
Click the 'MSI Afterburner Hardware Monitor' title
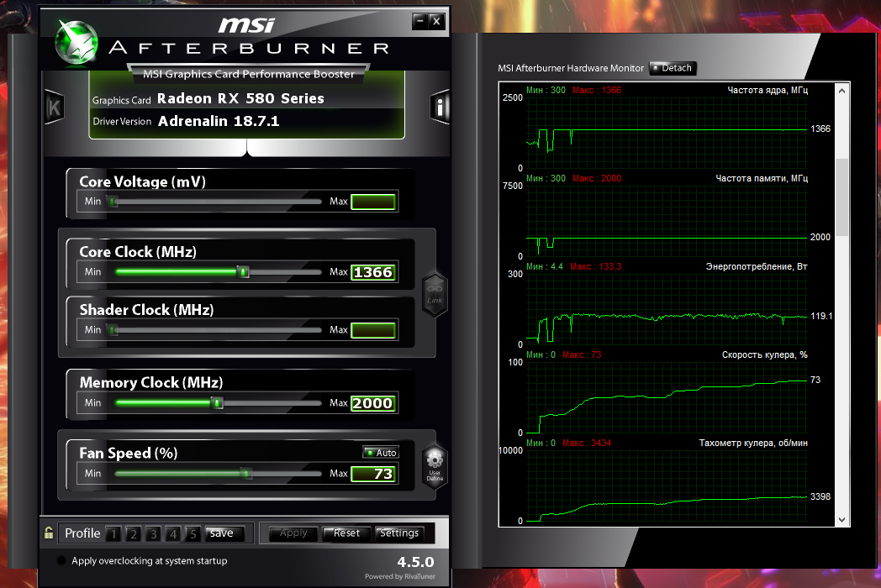(x=571, y=68)
